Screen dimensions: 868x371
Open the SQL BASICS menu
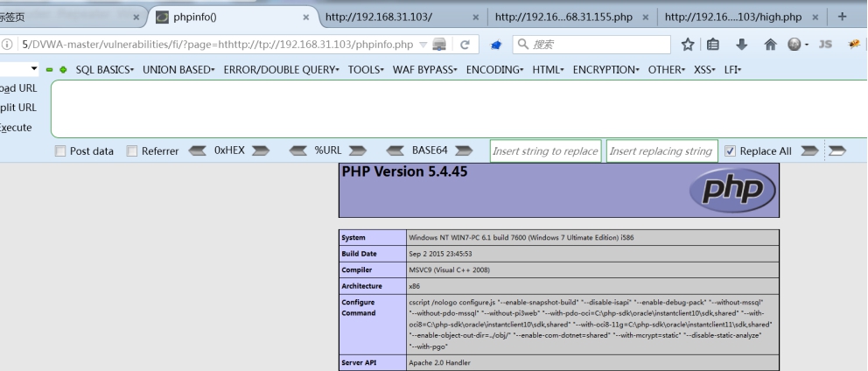105,70
